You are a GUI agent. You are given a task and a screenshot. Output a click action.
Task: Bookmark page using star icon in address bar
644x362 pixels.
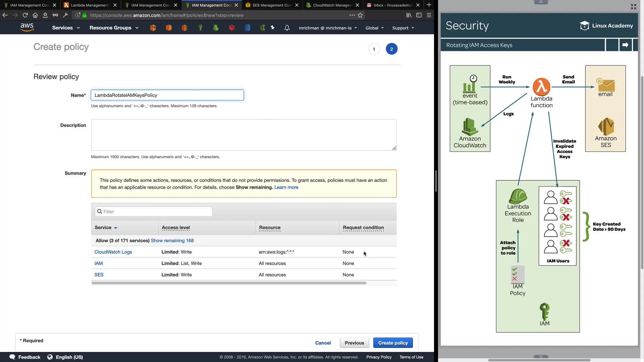click(360, 15)
